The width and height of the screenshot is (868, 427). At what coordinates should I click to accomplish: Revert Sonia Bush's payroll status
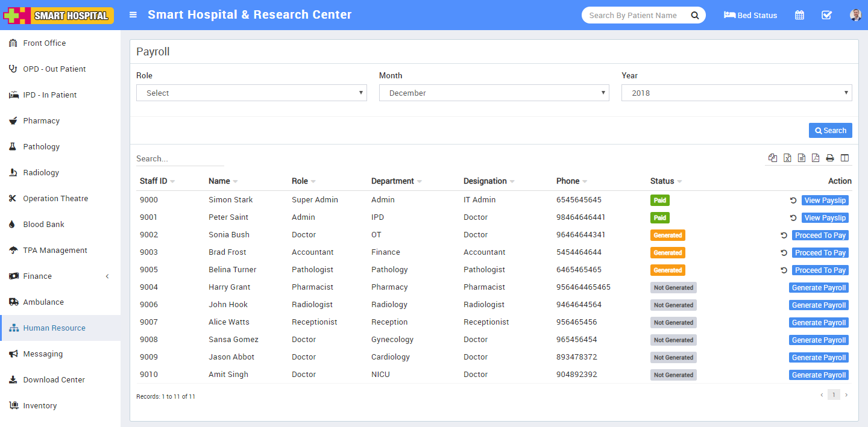pos(784,235)
